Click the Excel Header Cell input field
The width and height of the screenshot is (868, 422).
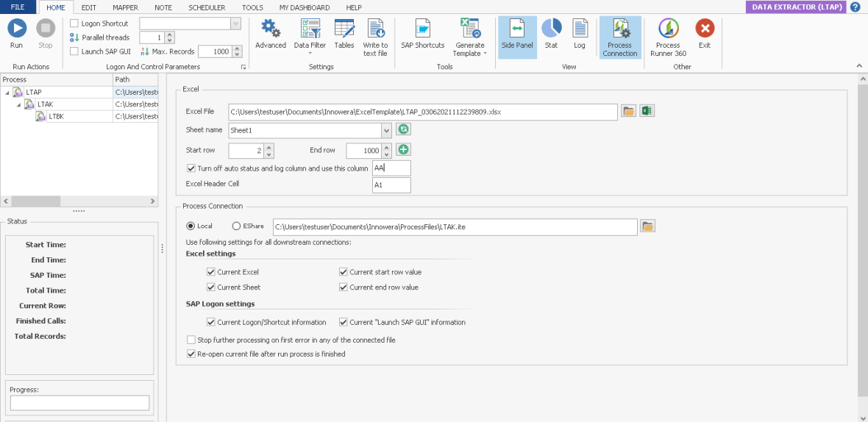tap(391, 185)
